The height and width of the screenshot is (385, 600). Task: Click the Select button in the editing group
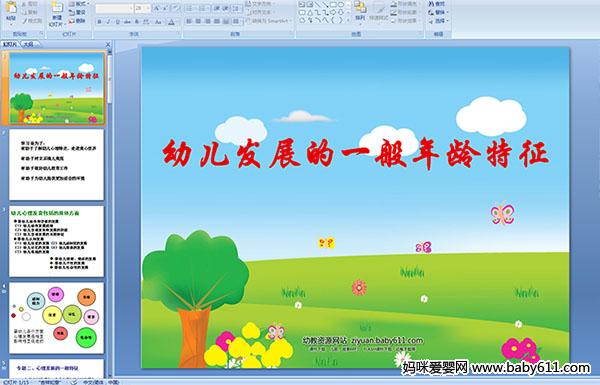[438, 21]
